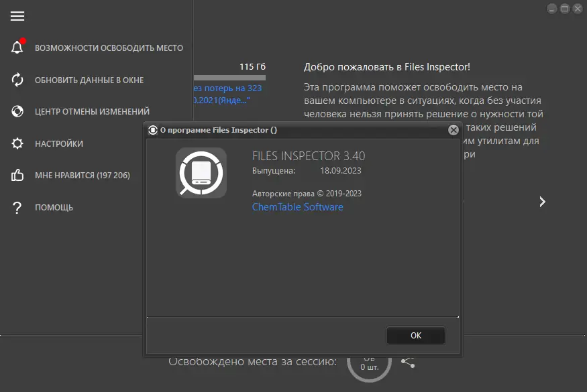The width and height of the screenshot is (587, 392).
Task: Click the FILES INSPECTOR 3.40 title text
Action: click(309, 156)
